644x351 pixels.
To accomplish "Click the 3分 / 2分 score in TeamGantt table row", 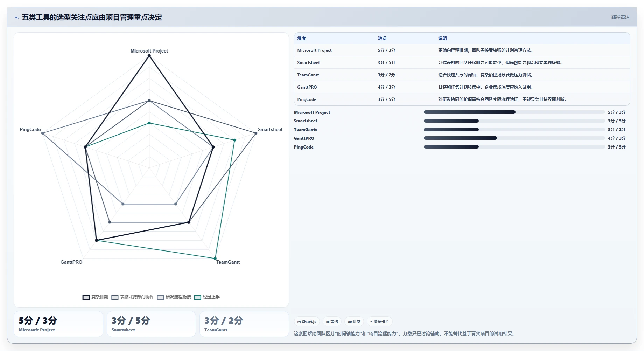I will coord(386,75).
